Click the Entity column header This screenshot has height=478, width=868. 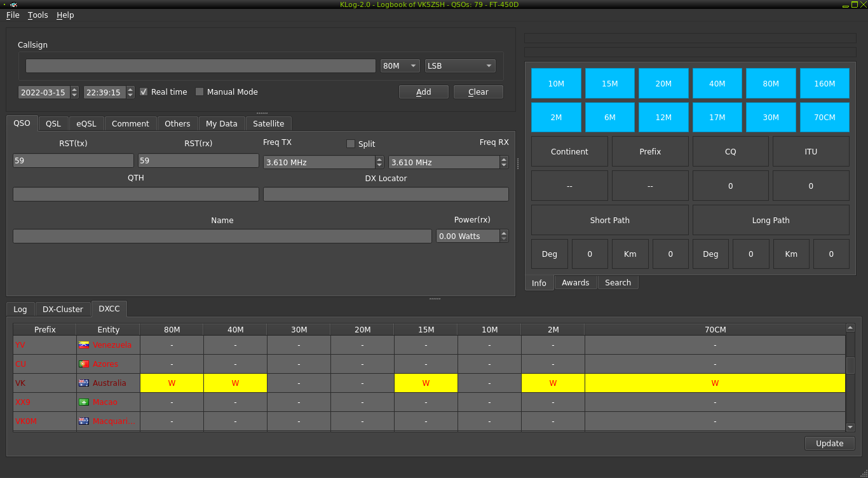pyautogui.click(x=108, y=329)
